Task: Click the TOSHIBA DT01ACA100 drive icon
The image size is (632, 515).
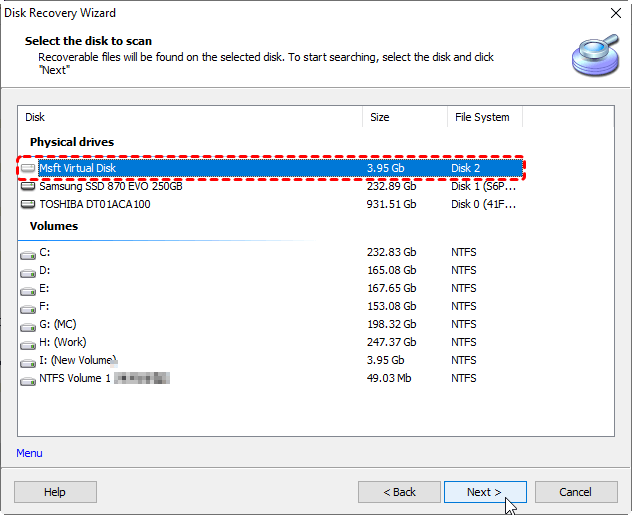Action: pos(28,204)
